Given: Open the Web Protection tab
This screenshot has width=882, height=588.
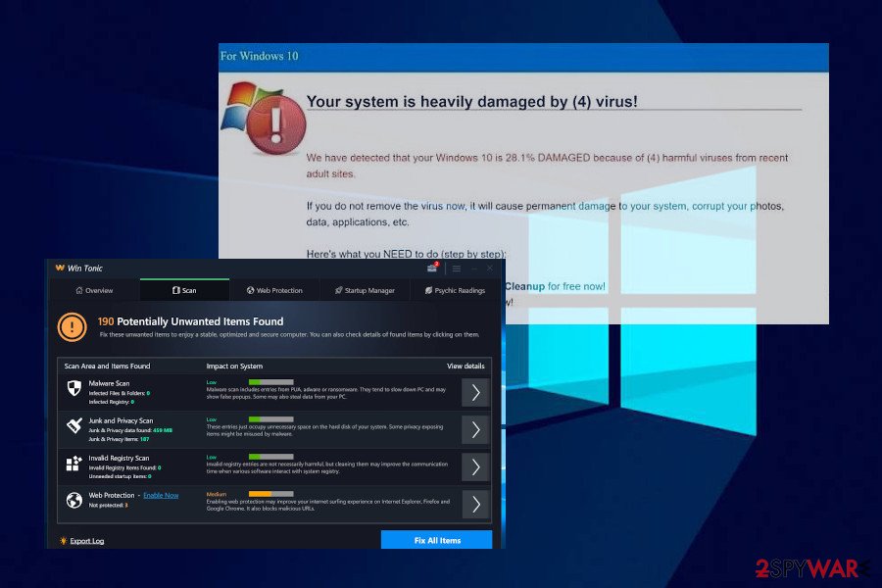Looking at the screenshot, I should tap(274, 290).
